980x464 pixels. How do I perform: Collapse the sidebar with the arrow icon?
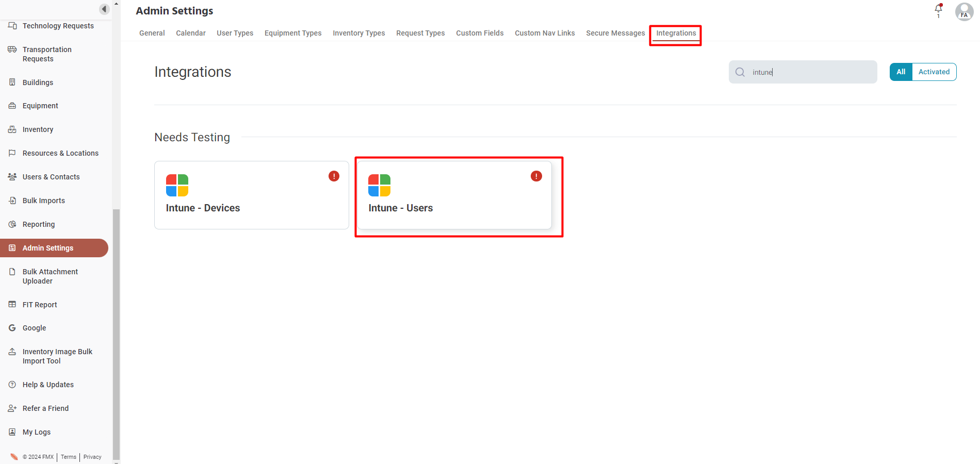point(104,9)
